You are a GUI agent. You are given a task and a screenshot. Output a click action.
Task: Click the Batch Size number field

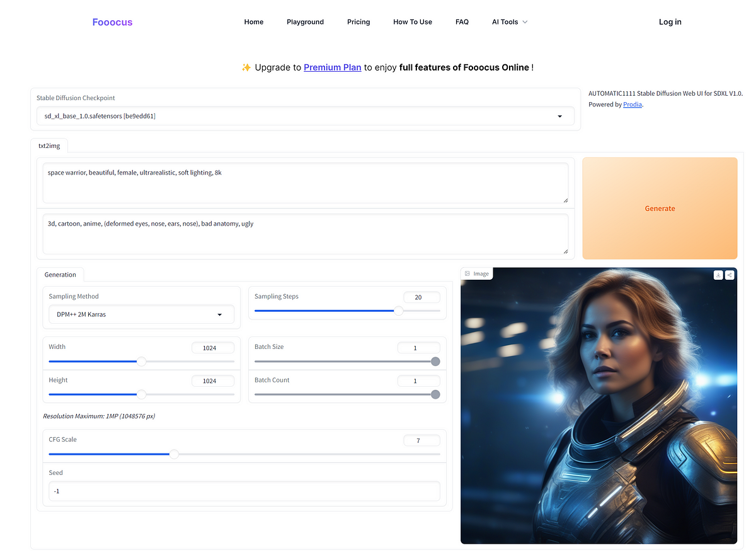pyautogui.click(x=418, y=348)
